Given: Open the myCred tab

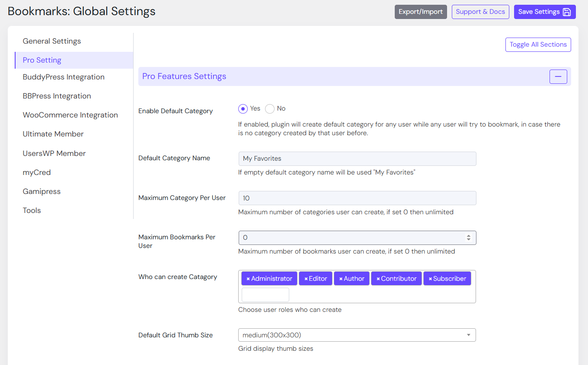Looking at the screenshot, I should coord(37,172).
